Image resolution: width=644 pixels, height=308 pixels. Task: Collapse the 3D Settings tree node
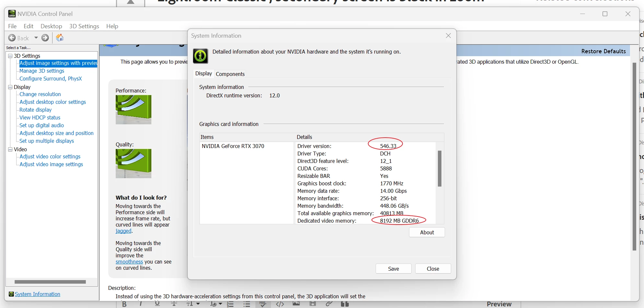point(10,56)
